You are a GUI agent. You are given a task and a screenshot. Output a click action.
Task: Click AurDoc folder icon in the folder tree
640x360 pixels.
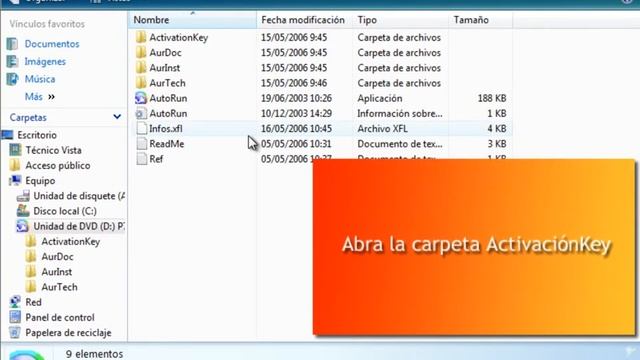(31, 256)
